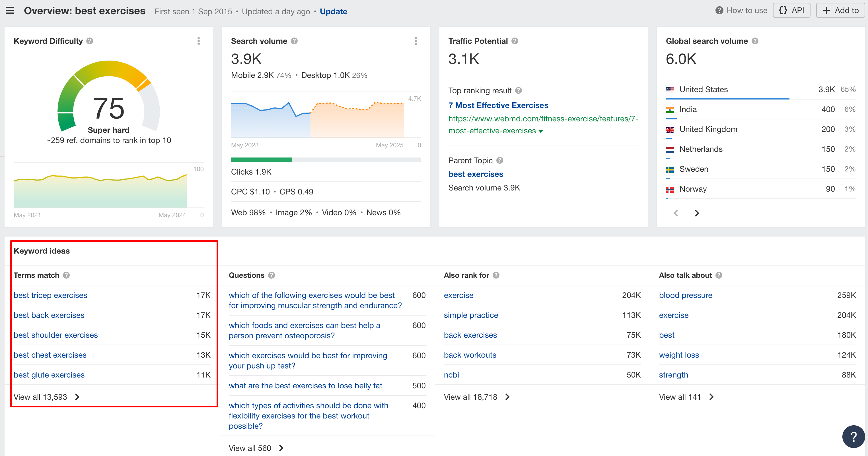Image resolution: width=868 pixels, height=456 pixels.
Task: Click the Keyword Difficulty history chart
Action: click(x=100, y=190)
